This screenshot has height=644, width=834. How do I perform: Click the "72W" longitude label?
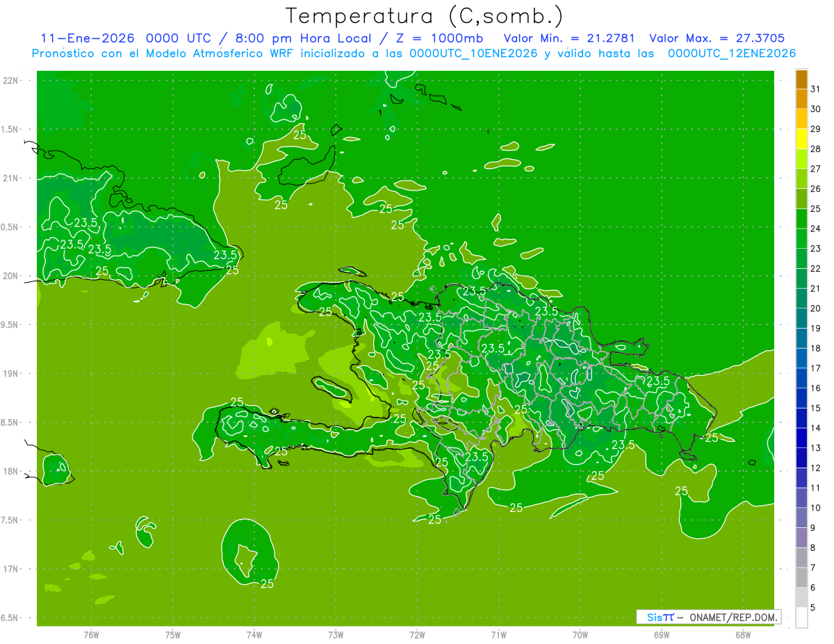417,634
